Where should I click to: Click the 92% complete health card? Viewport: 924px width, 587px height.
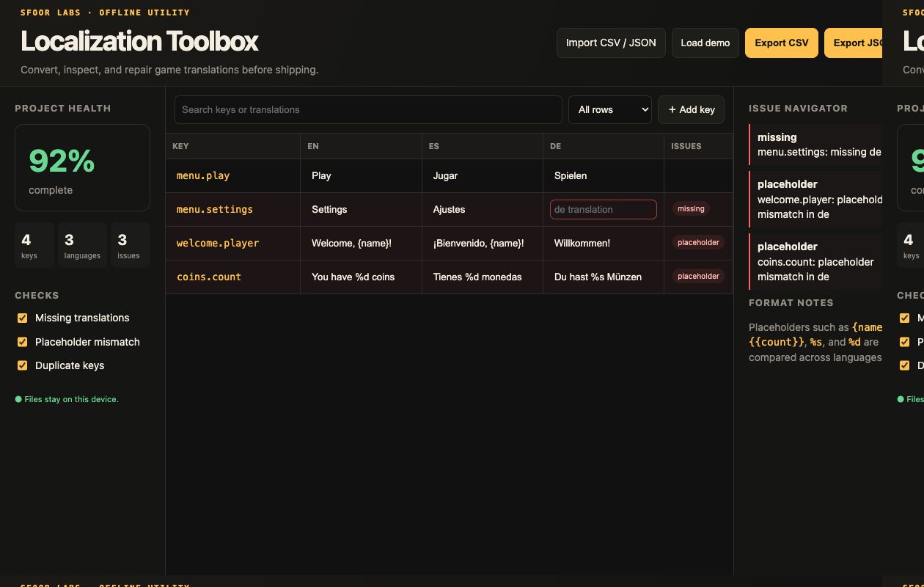82,167
